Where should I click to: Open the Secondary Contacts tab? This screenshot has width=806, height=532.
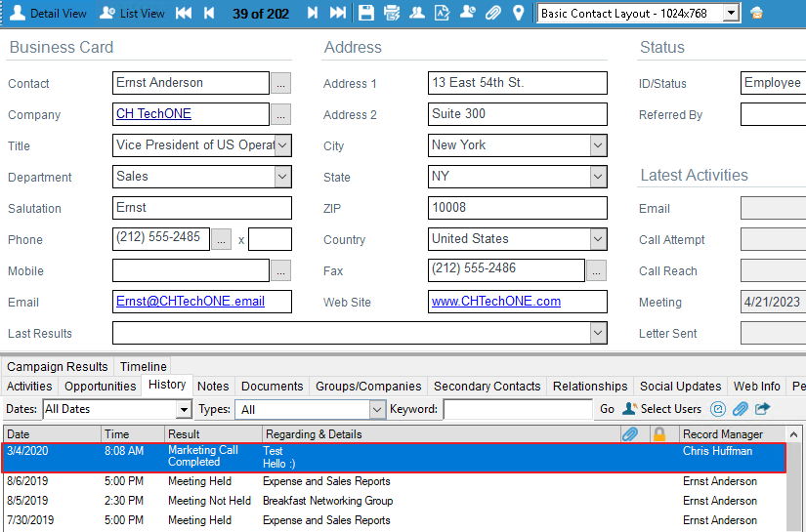[487, 387]
